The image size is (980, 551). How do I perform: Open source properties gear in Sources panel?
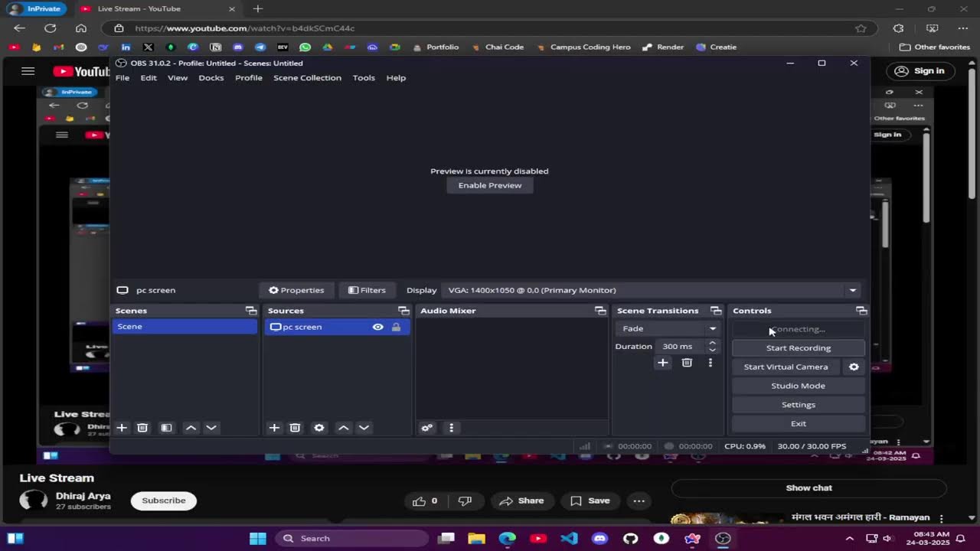[319, 428]
